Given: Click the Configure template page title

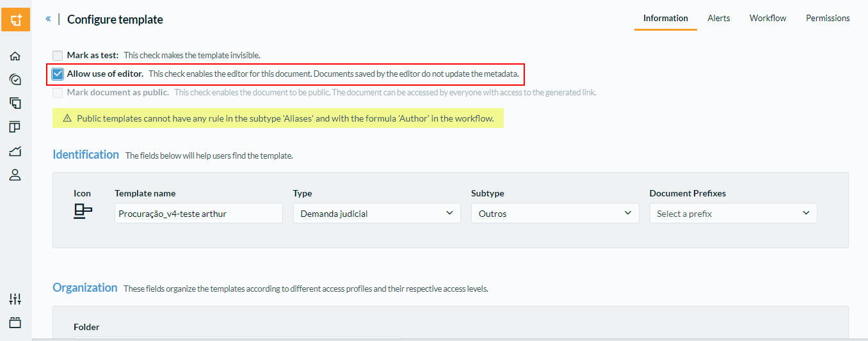Looking at the screenshot, I should tap(115, 19).
